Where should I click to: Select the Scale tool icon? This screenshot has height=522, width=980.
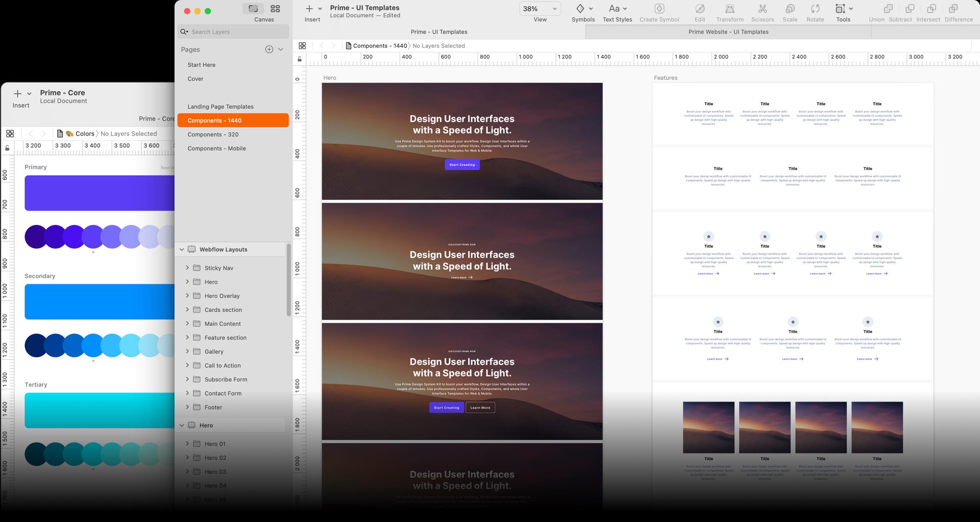tap(790, 9)
